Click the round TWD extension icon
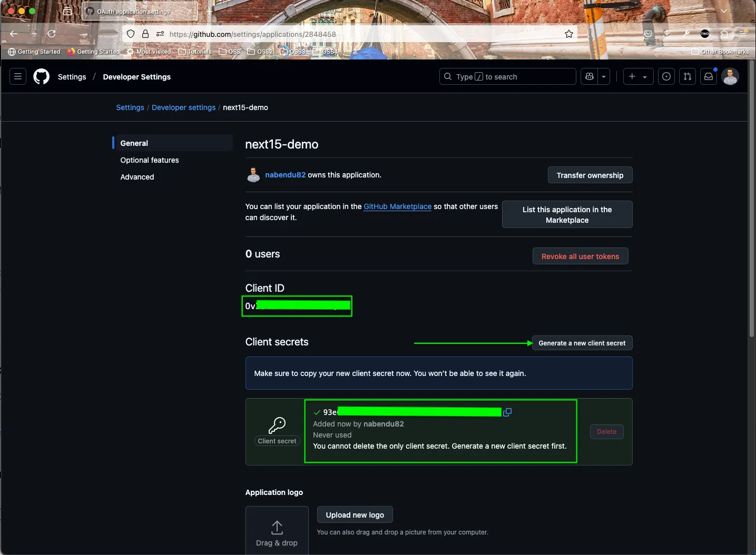The width and height of the screenshot is (756, 555). (705, 34)
